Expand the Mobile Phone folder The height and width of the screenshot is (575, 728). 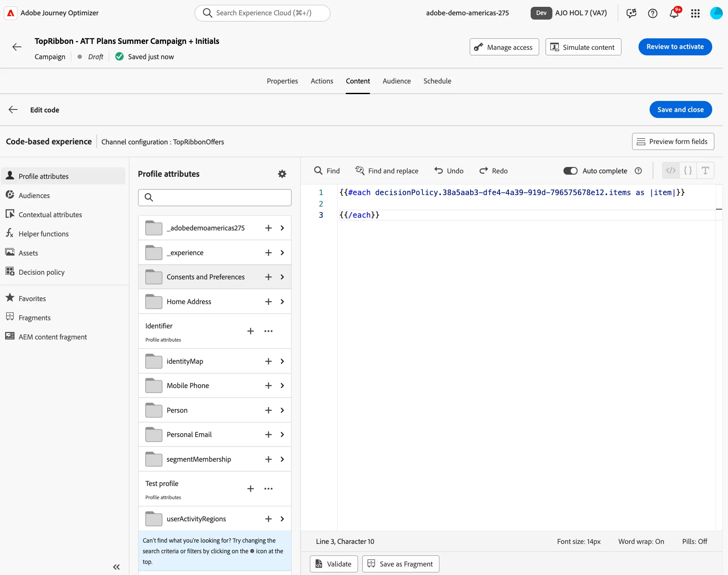click(x=282, y=385)
